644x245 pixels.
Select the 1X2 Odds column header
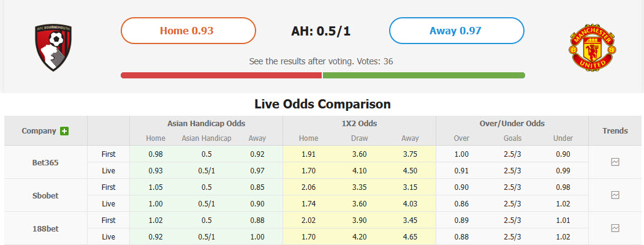(x=359, y=123)
